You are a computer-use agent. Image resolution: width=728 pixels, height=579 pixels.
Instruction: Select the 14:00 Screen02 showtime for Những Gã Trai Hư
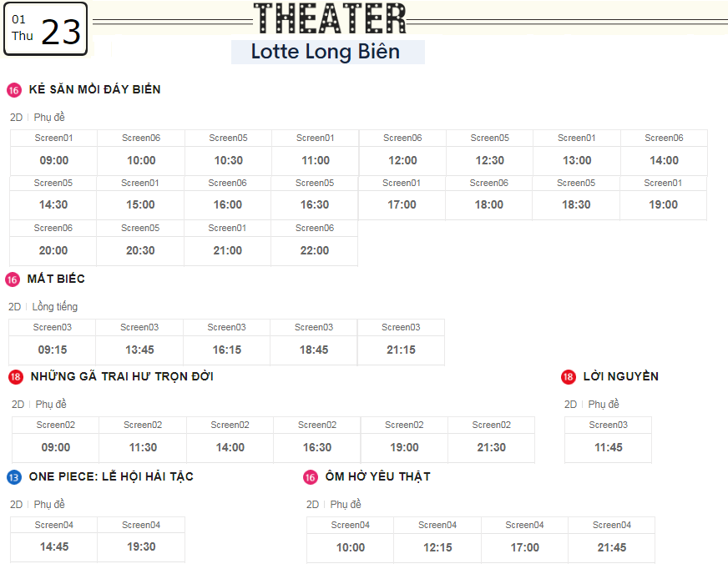click(230, 440)
